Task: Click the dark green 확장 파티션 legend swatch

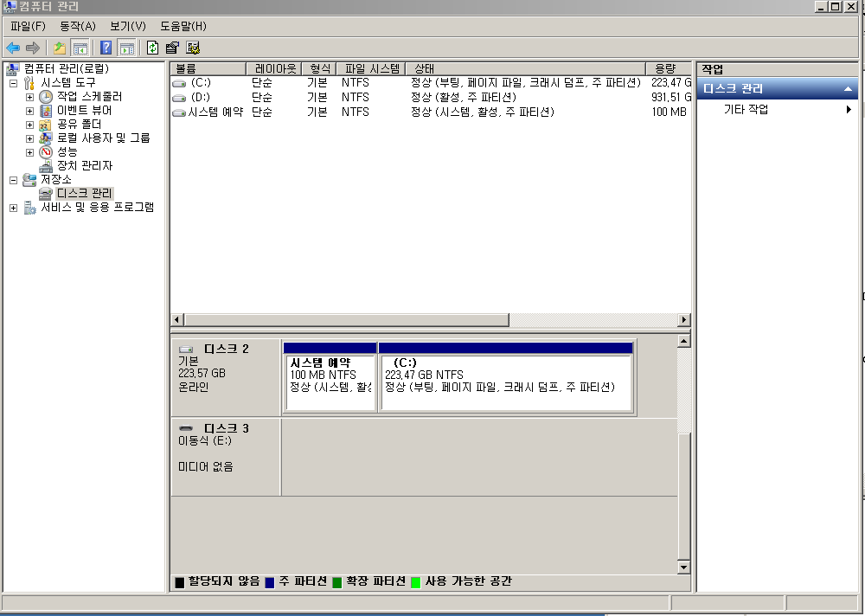Action: point(337,582)
